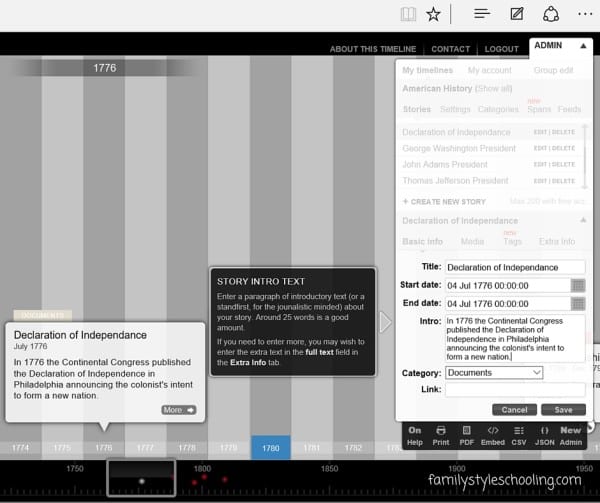The height and width of the screenshot is (503, 600).
Task: Switch to the Extra Info tab
Action: 556,241
